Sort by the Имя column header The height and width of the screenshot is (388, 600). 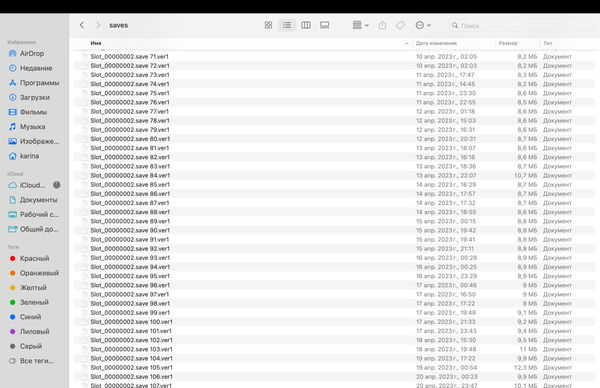tap(96, 43)
